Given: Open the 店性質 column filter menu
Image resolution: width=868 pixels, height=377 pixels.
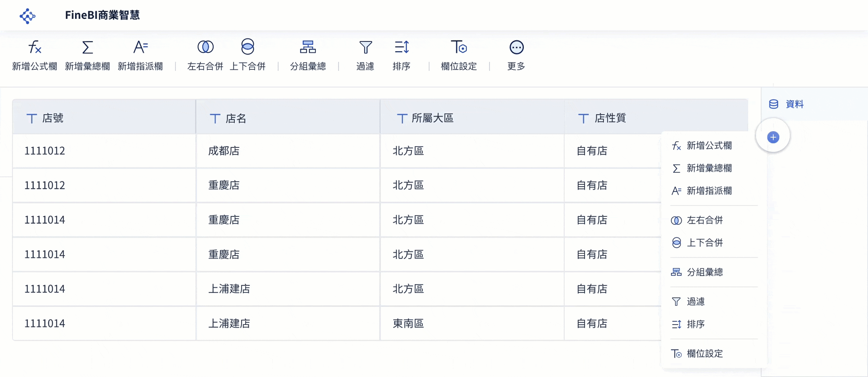Looking at the screenshot, I should coord(583,118).
